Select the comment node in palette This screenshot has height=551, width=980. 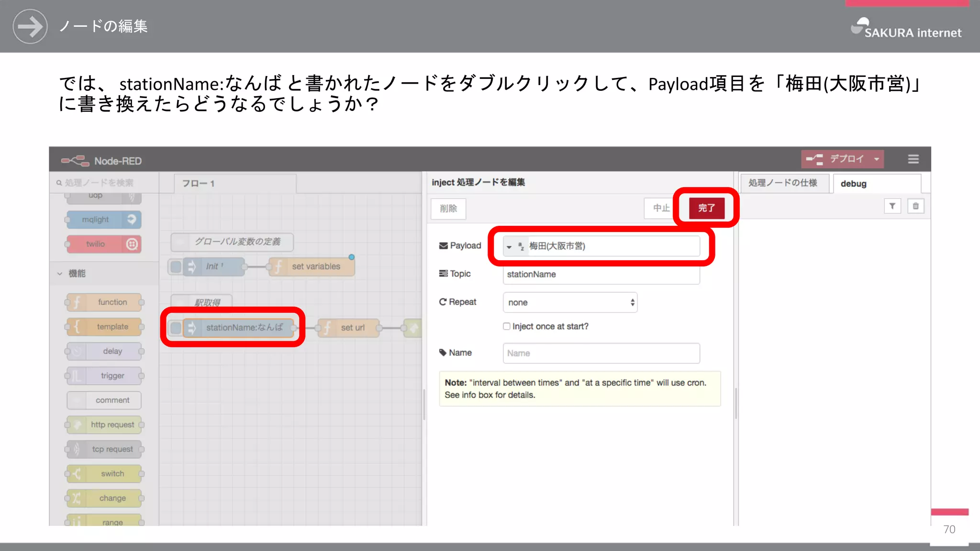[104, 400]
